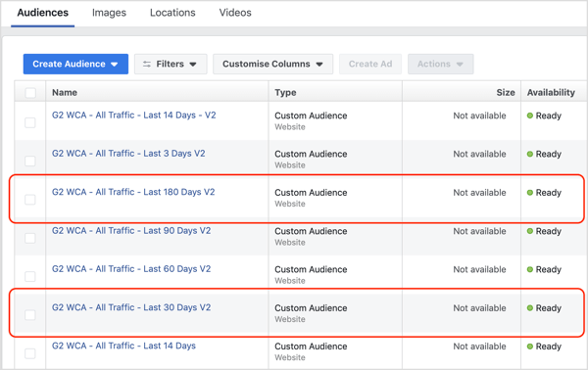Open G2 WCA - All Traffic - Last 180 Days V2
588x370 pixels.
pyautogui.click(x=133, y=192)
